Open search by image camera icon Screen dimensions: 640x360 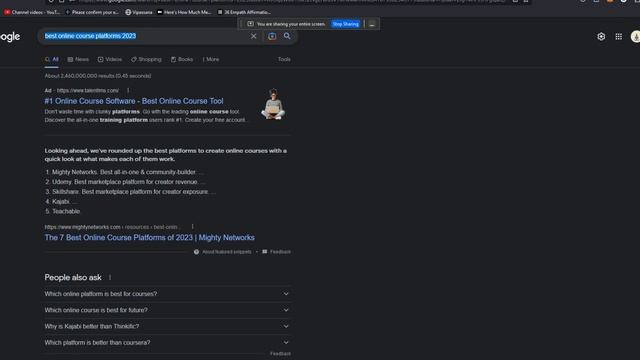272,36
